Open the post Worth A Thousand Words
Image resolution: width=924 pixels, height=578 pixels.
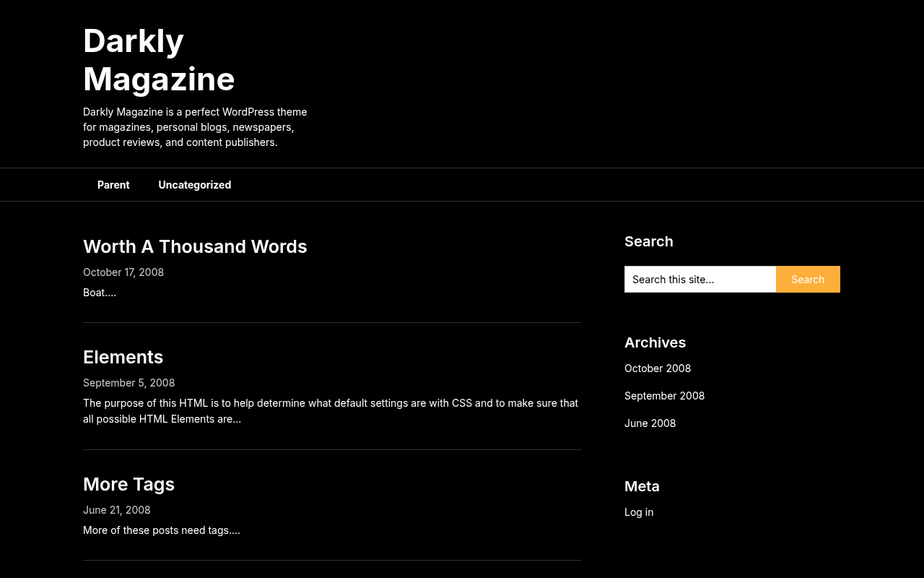pyautogui.click(x=195, y=246)
